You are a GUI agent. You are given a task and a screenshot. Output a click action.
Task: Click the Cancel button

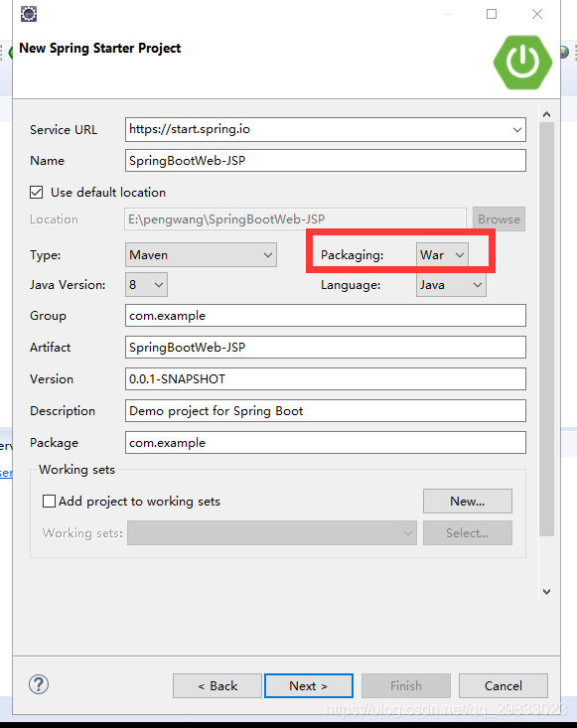[x=504, y=685]
